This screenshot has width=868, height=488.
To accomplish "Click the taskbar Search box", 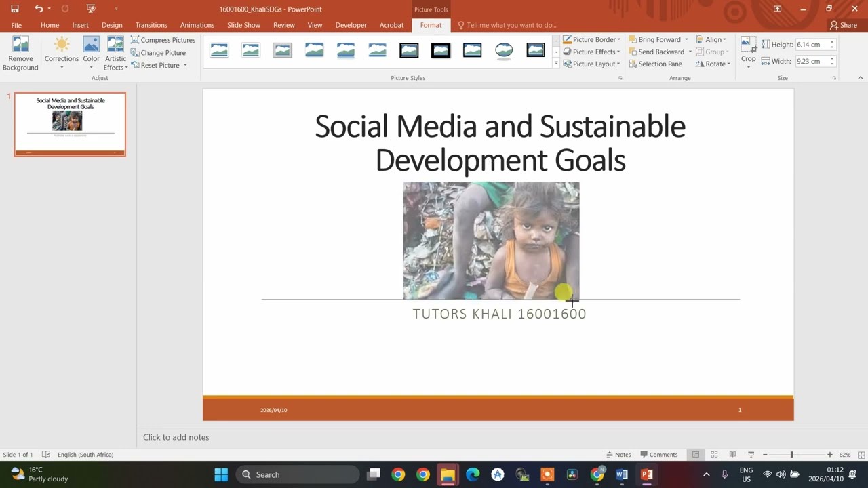I will coord(298,474).
